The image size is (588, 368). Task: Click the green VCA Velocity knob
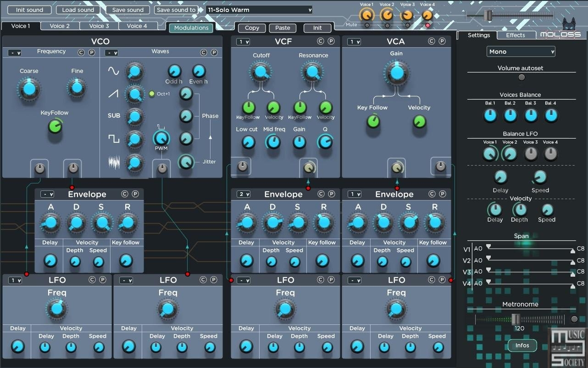(419, 122)
